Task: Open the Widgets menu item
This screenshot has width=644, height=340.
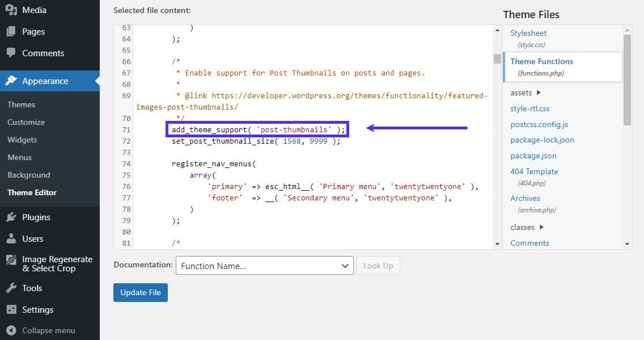Action: tap(22, 140)
